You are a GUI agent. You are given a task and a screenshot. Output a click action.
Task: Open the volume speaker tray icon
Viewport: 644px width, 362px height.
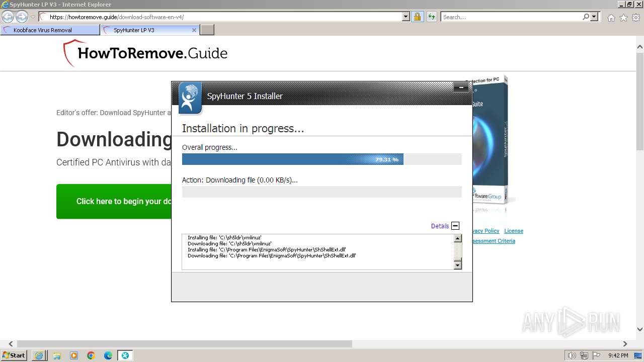572,355
